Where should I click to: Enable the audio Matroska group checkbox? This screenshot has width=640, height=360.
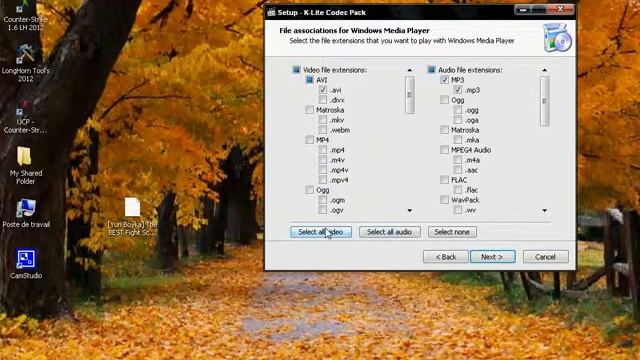point(444,130)
